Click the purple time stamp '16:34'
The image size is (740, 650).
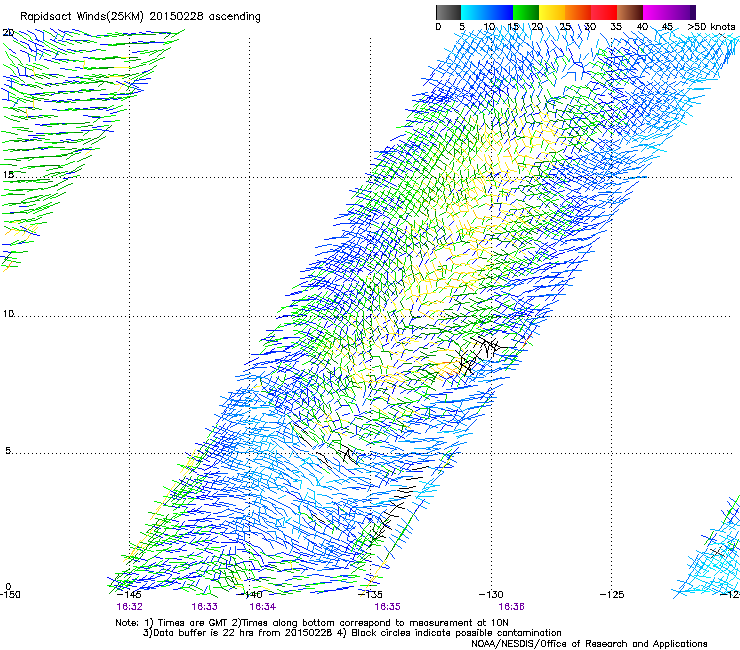tap(262, 607)
